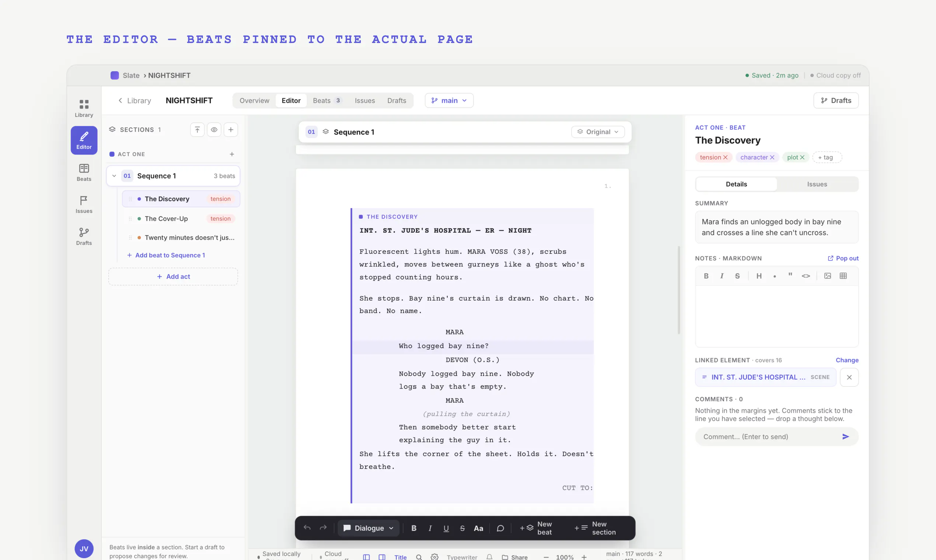Screen dimensions: 936x560
Task: Click the Summary text box
Action: (x=777, y=227)
